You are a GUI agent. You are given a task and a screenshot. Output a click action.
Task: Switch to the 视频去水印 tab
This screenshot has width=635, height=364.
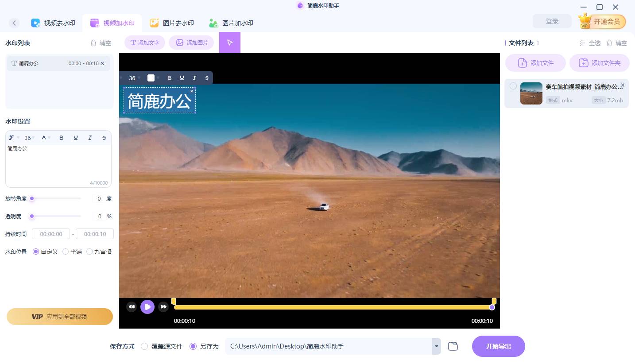point(54,23)
